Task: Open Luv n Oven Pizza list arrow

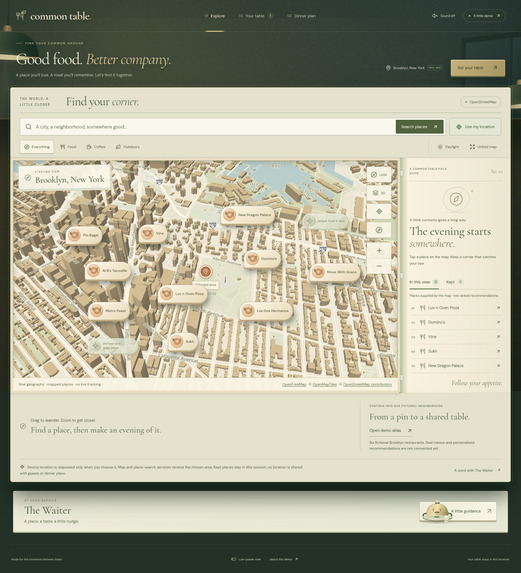Action: [x=498, y=308]
